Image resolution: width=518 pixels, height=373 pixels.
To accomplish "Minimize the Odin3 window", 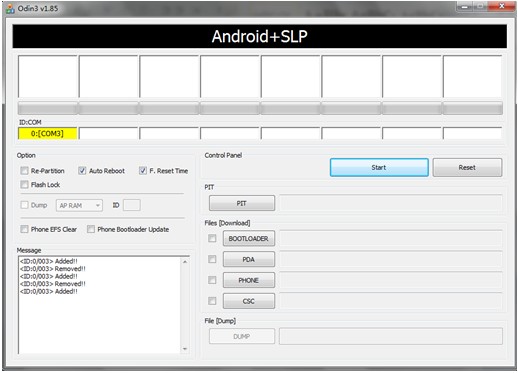I will click(x=464, y=7).
